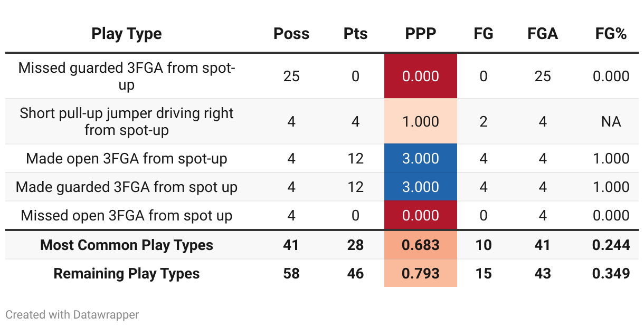Image resolution: width=644 pixels, height=327 pixels.
Task: Select the Made guarded 3FGA from spot up label
Action: pyautogui.click(x=127, y=187)
